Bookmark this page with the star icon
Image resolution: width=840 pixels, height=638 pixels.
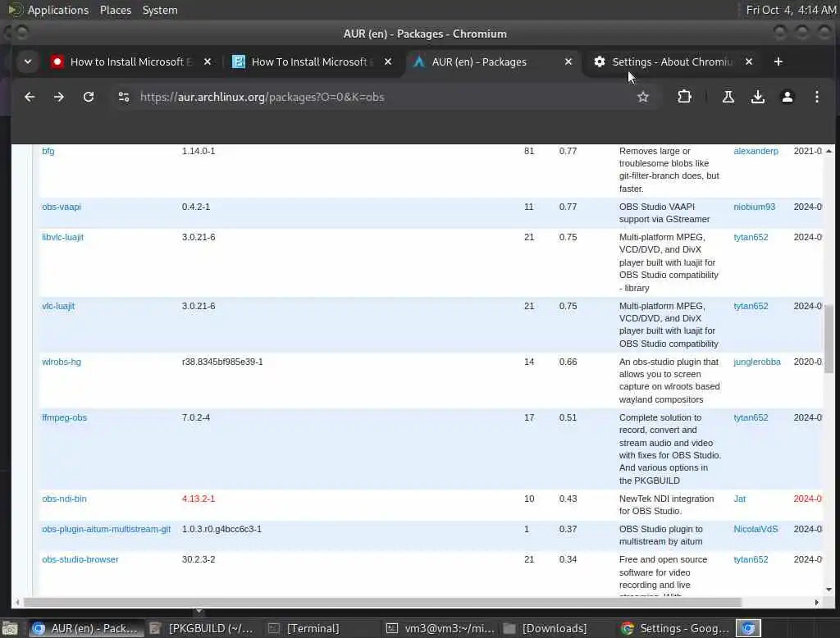click(x=643, y=97)
